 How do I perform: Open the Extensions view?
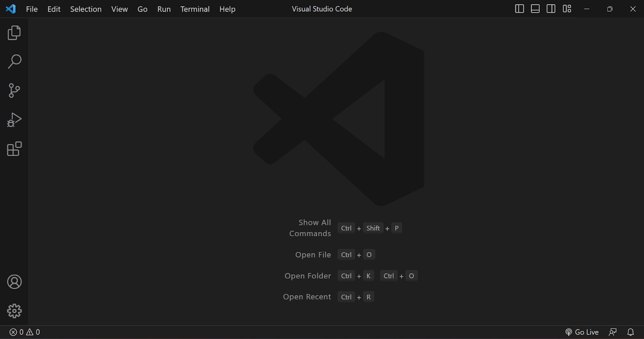pos(14,149)
